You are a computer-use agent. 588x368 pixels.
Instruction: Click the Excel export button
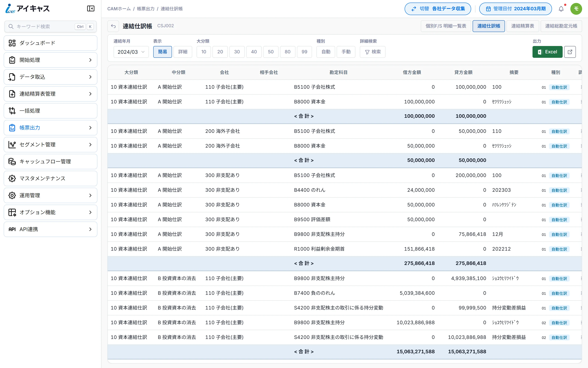pyautogui.click(x=547, y=52)
